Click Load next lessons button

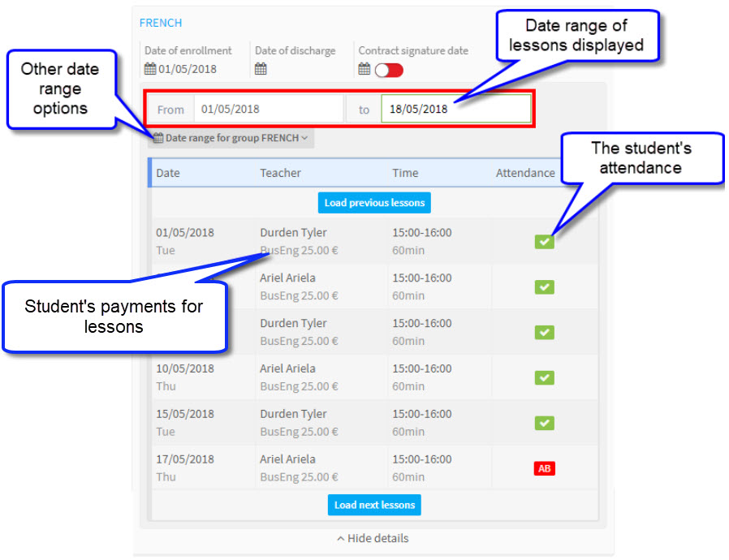click(x=374, y=505)
